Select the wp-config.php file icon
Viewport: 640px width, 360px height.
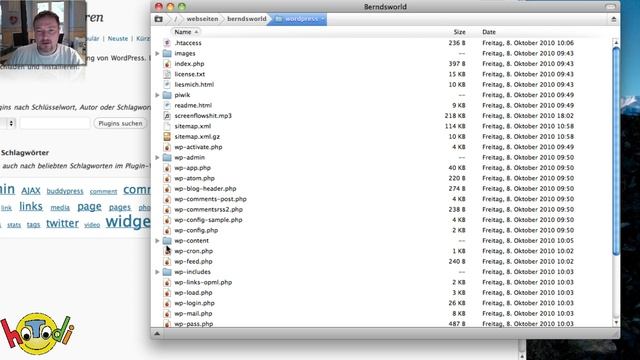pos(167,230)
